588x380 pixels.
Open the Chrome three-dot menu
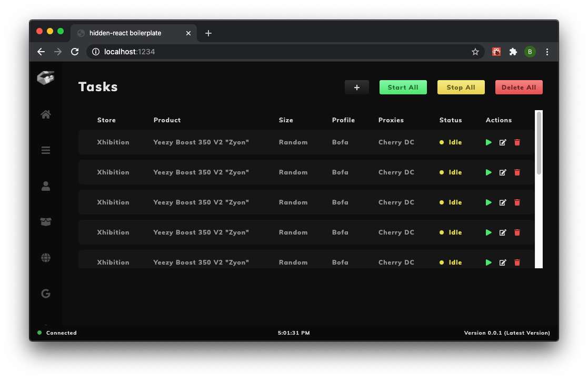pyautogui.click(x=547, y=52)
